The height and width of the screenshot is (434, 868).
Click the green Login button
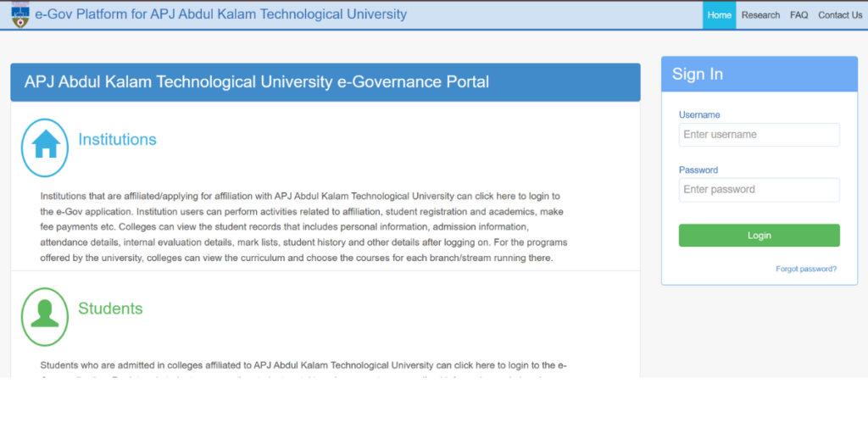(759, 236)
